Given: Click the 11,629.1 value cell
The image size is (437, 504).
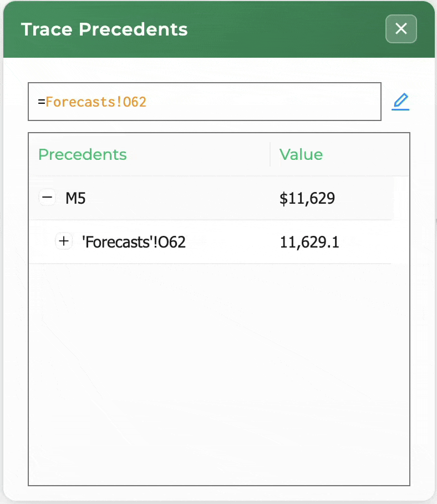Looking at the screenshot, I should (x=309, y=242).
